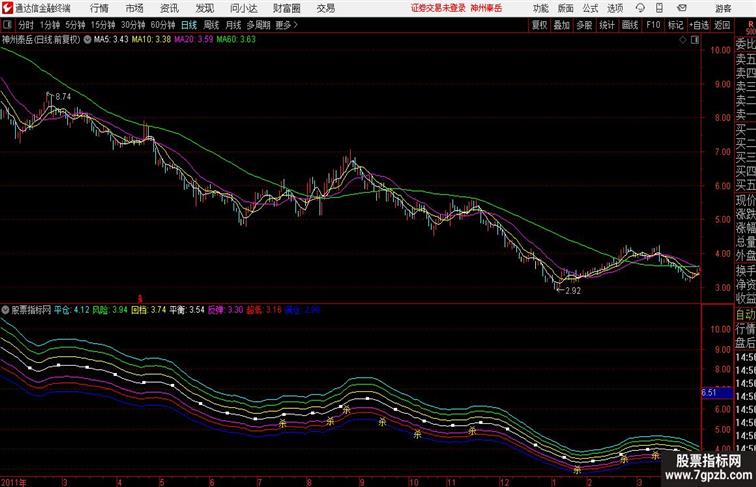Toggle the side panel icon beside the diamond

695,40
